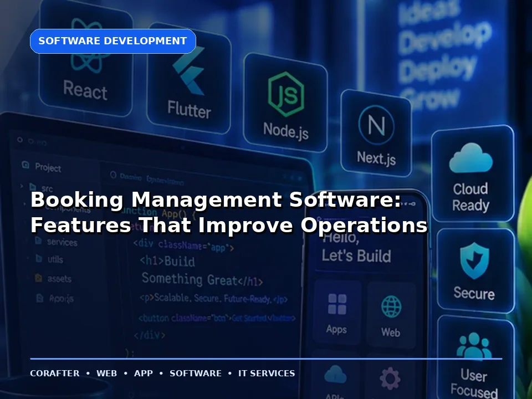Open the Node.js hexagon tile
The width and height of the screenshot is (532, 399).
coord(286,103)
